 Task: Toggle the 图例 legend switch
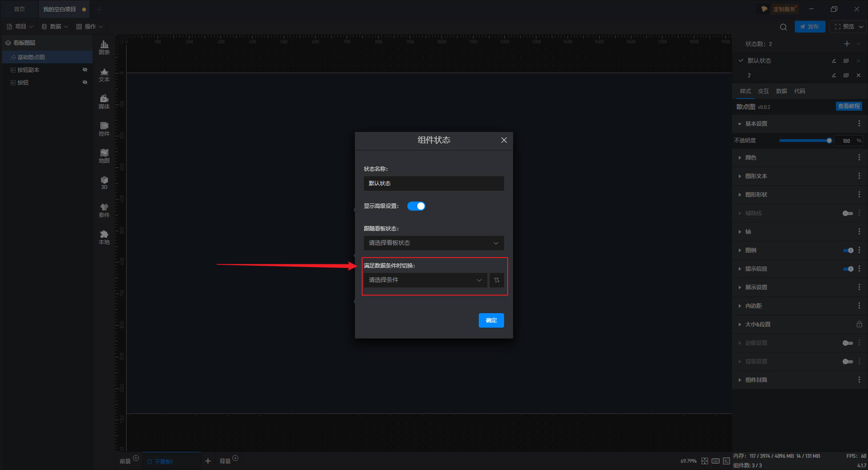coord(848,250)
